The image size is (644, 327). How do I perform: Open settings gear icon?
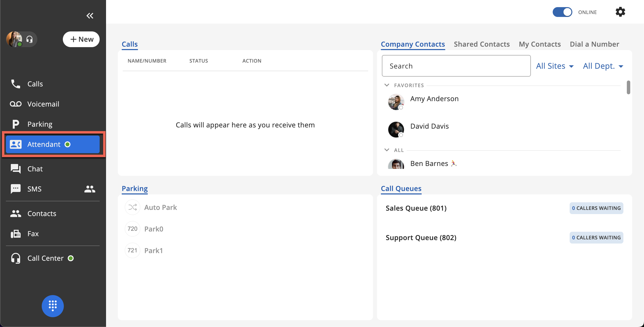click(620, 12)
